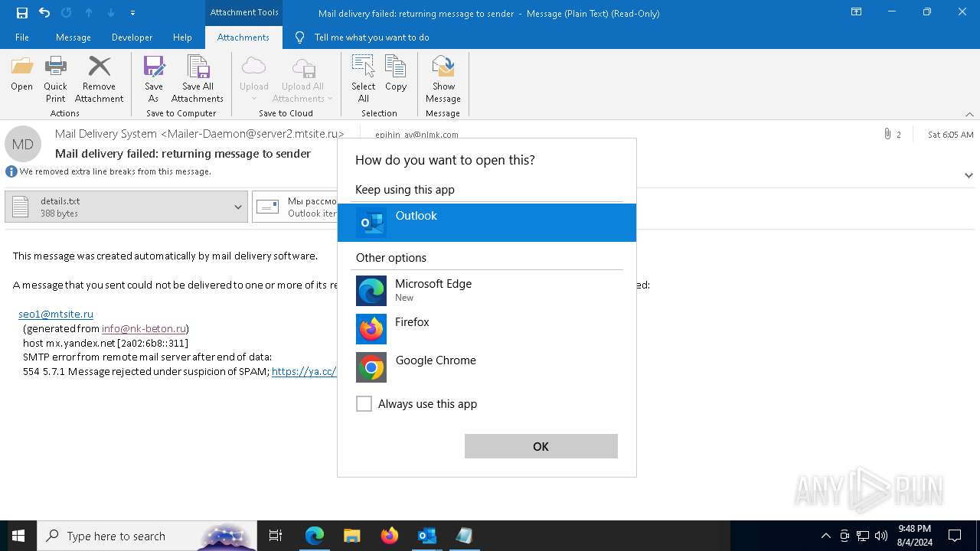Open File Explorer from the taskbar

[351, 536]
